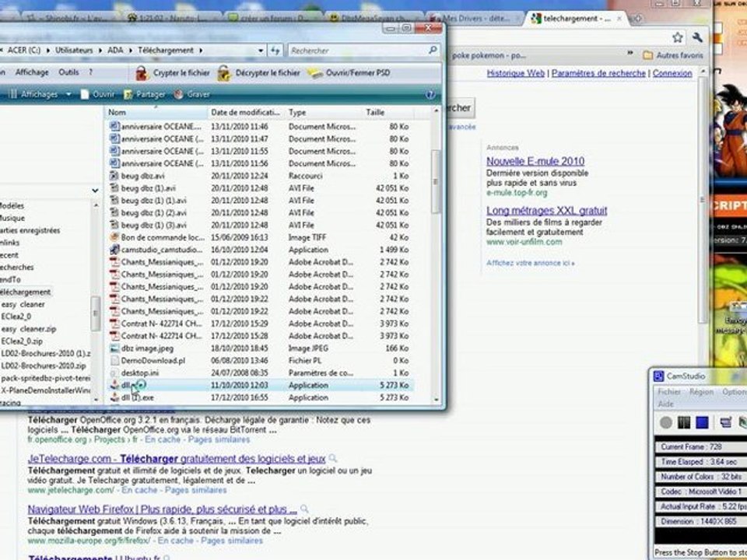Expand Chrome bookmarks overflow chevron
This screenshot has height=560, width=747.
point(630,54)
